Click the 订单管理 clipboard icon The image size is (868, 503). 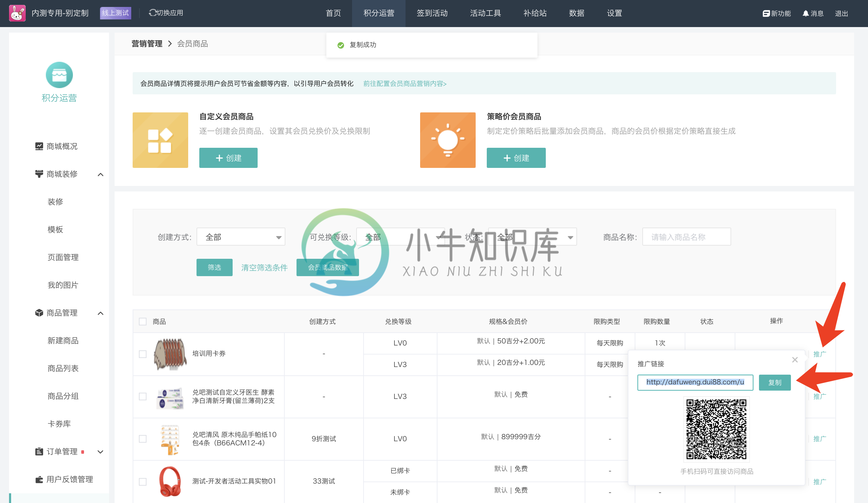pyautogui.click(x=39, y=452)
